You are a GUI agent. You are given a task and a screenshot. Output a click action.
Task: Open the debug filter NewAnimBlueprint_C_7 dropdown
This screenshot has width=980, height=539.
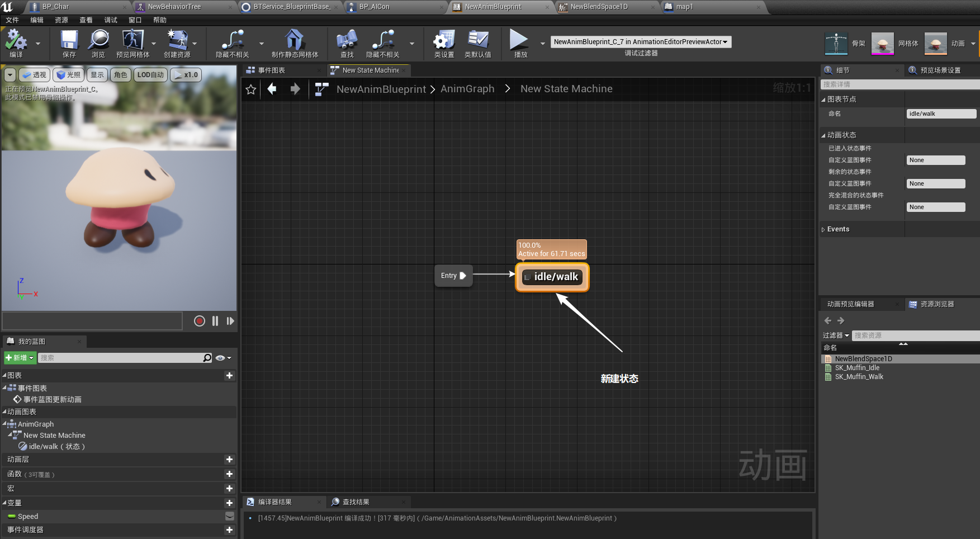coord(641,42)
